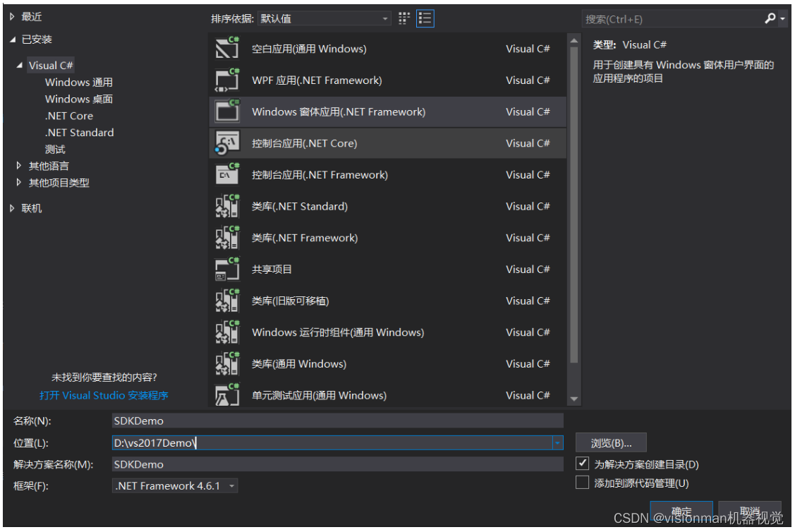
Task: Toggle 为解决方案创建目录 checkbox
Action: click(x=582, y=463)
